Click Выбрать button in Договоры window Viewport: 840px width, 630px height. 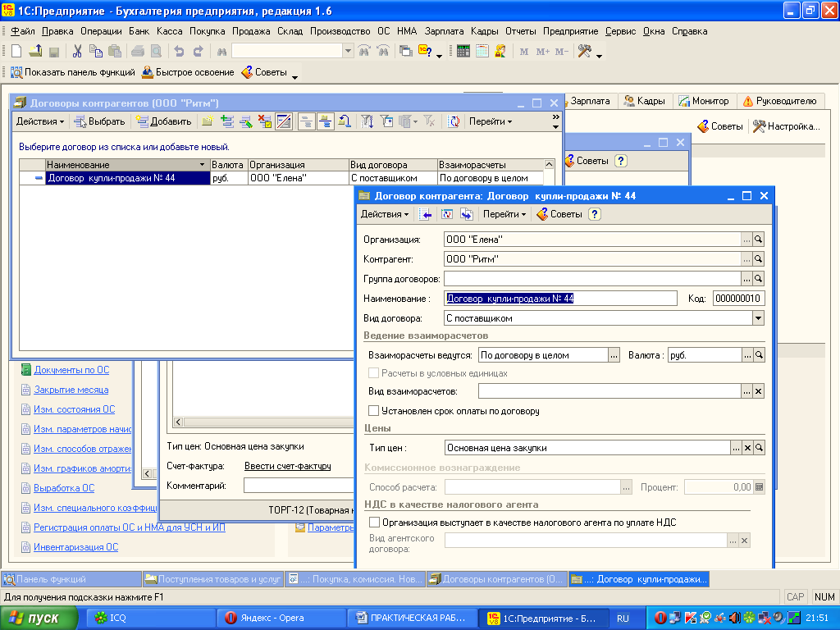tap(99, 121)
